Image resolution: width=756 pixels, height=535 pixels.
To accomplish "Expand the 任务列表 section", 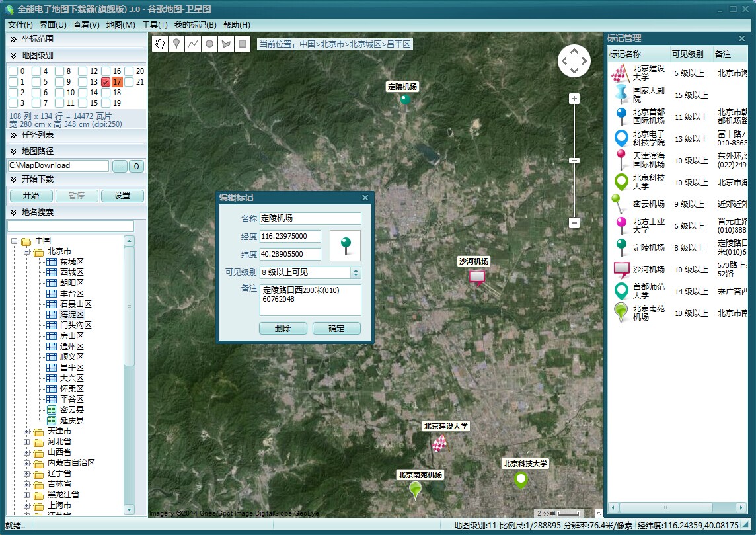I will click(13, 135).
